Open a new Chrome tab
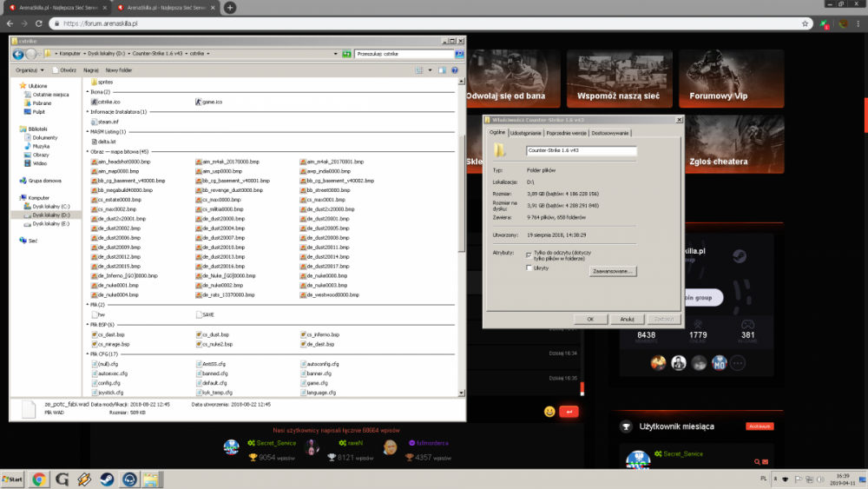 230,7
